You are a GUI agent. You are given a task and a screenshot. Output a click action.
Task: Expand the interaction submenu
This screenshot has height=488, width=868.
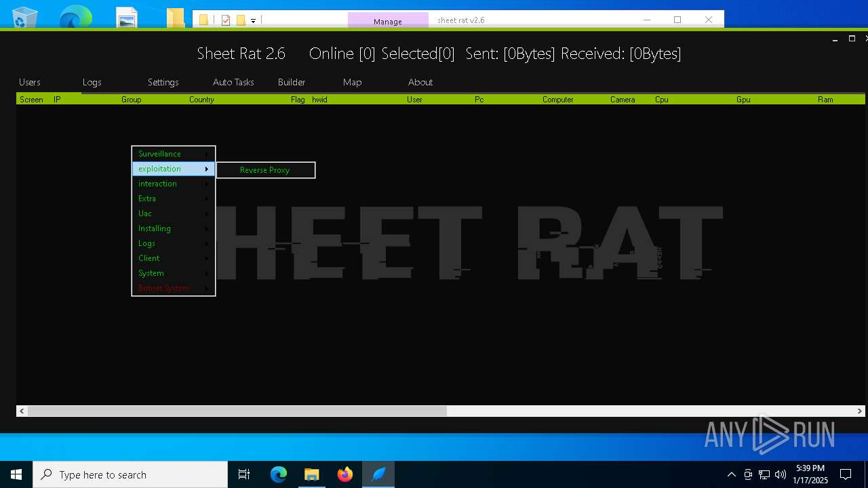point(174,184)
